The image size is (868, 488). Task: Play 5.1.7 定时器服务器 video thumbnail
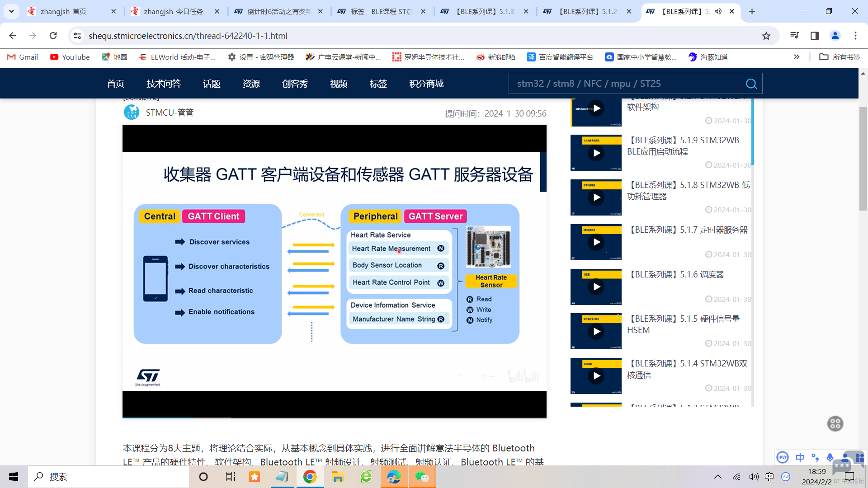596,242
